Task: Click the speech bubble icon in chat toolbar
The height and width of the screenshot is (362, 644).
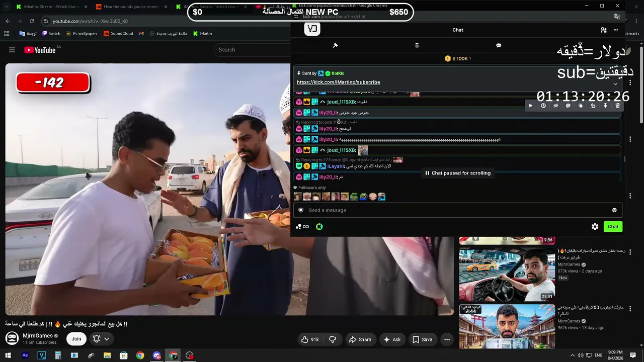Action: [x=499, y=45]
